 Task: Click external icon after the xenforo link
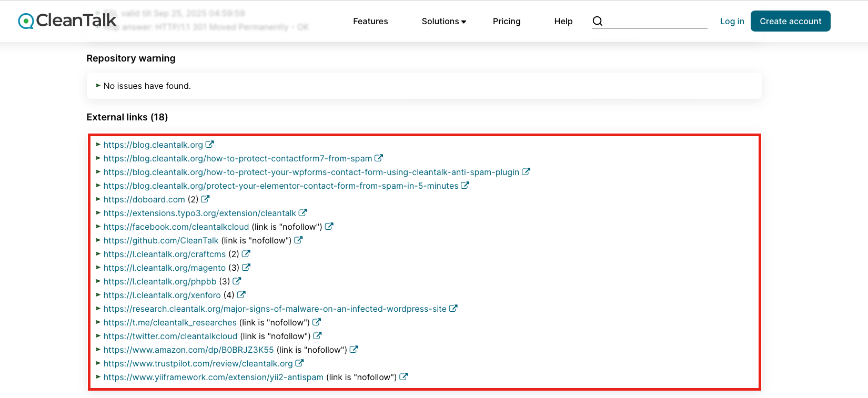pyautogui.click(x=241, y=295)
